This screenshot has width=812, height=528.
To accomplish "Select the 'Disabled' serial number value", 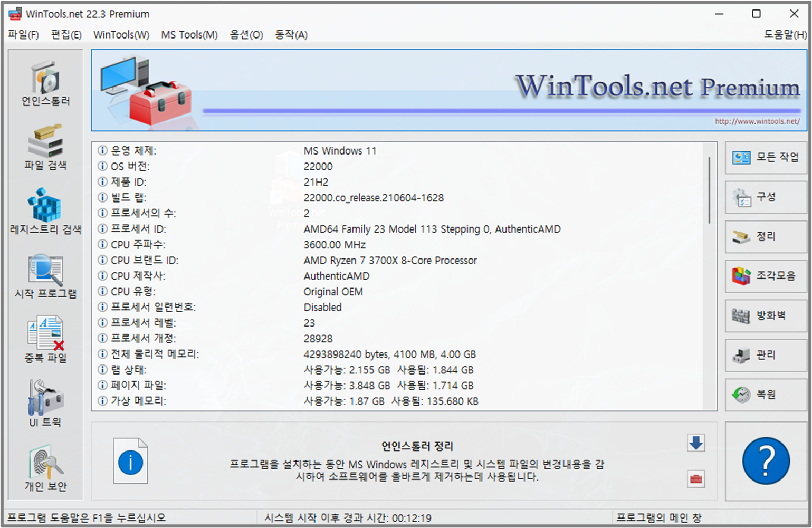I will (322, 308).
